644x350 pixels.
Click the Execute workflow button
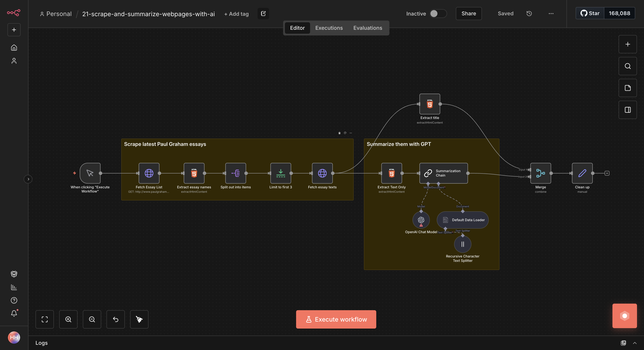pos(336,319)
